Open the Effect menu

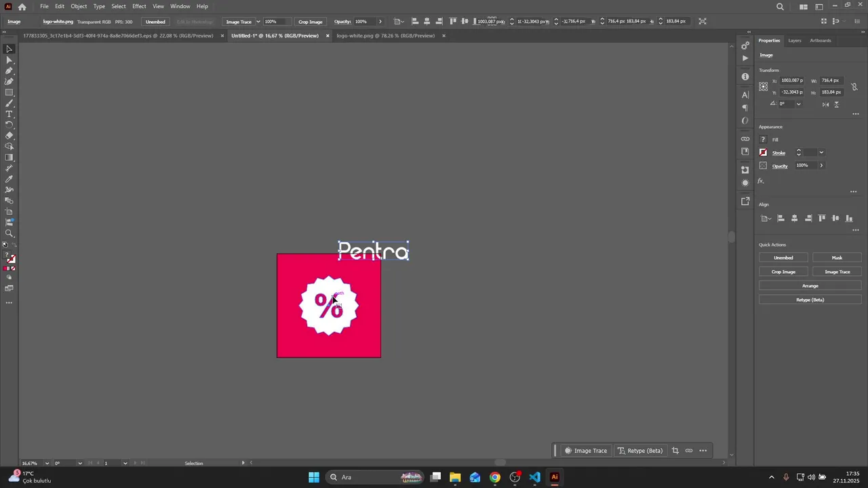(x=139, y=6)
